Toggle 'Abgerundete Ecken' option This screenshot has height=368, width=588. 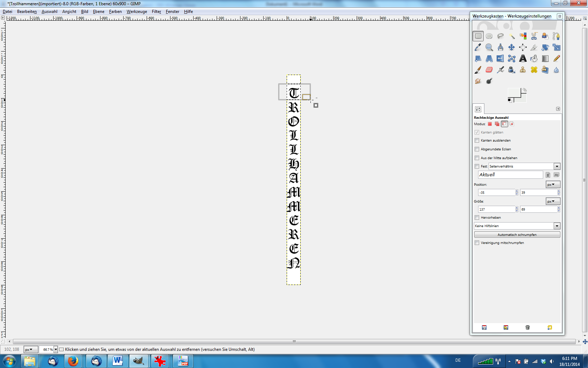click(477, 149)
